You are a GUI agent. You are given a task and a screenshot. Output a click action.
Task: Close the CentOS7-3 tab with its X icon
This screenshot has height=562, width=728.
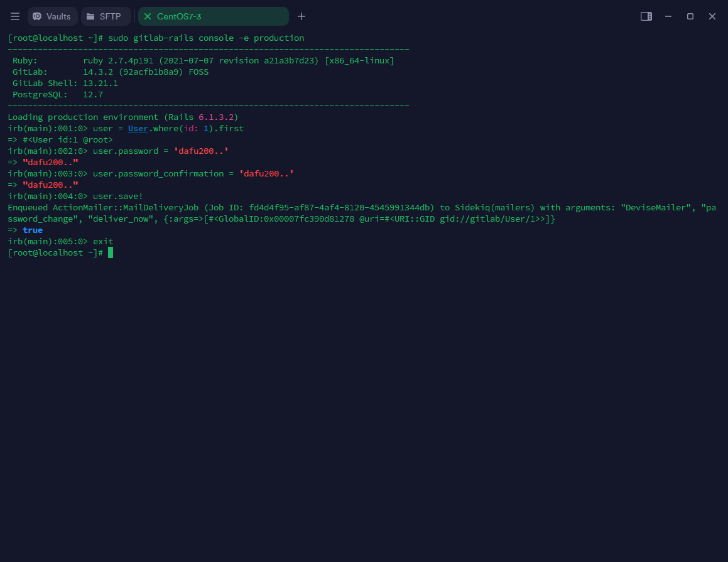pyautogui.click(x=148, y=16)
